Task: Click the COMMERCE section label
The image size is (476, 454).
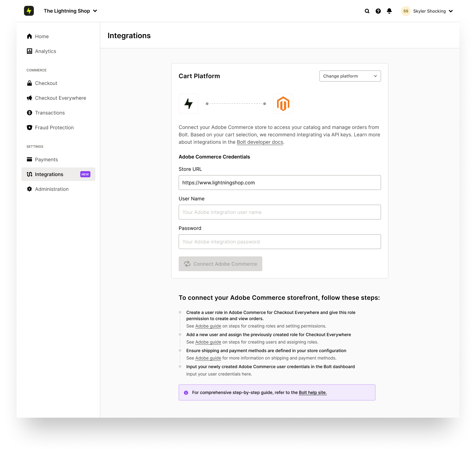Action: (37, 70)
